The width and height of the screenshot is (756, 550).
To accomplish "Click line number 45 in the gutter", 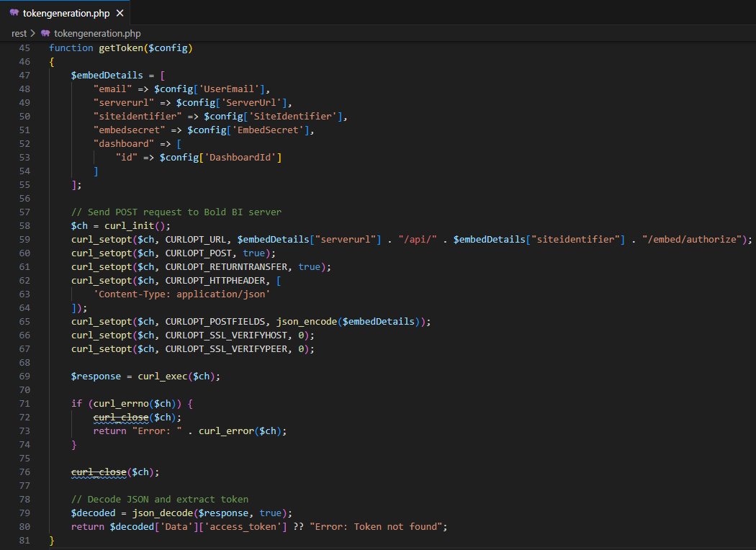I will [x=24, y=48].
